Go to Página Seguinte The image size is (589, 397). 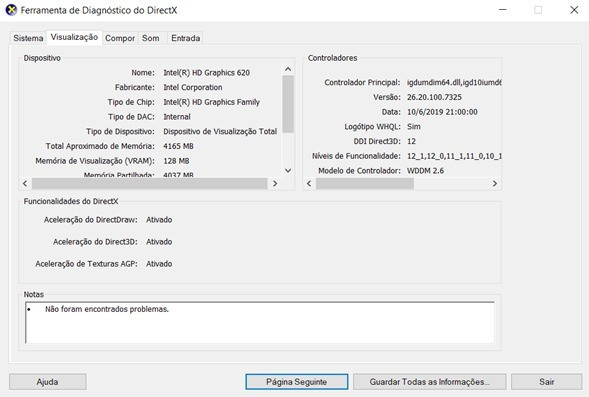point(297,382)
